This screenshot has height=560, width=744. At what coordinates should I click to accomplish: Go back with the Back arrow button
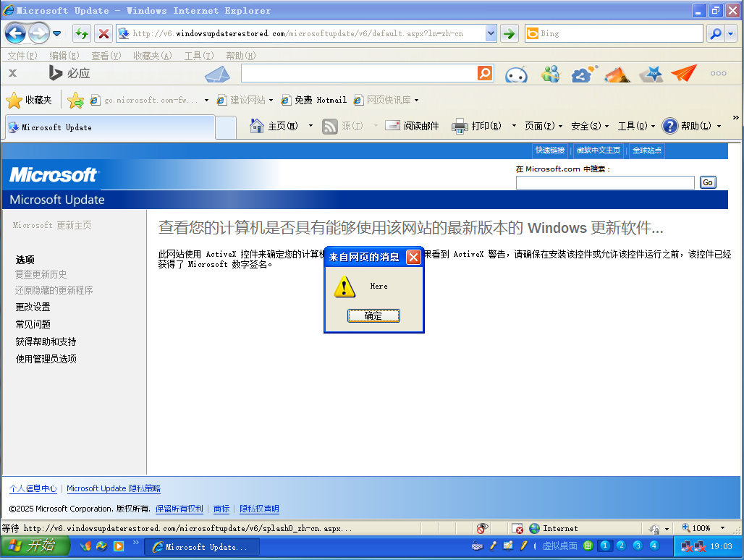pyautogui.click(x=15, y=33)
